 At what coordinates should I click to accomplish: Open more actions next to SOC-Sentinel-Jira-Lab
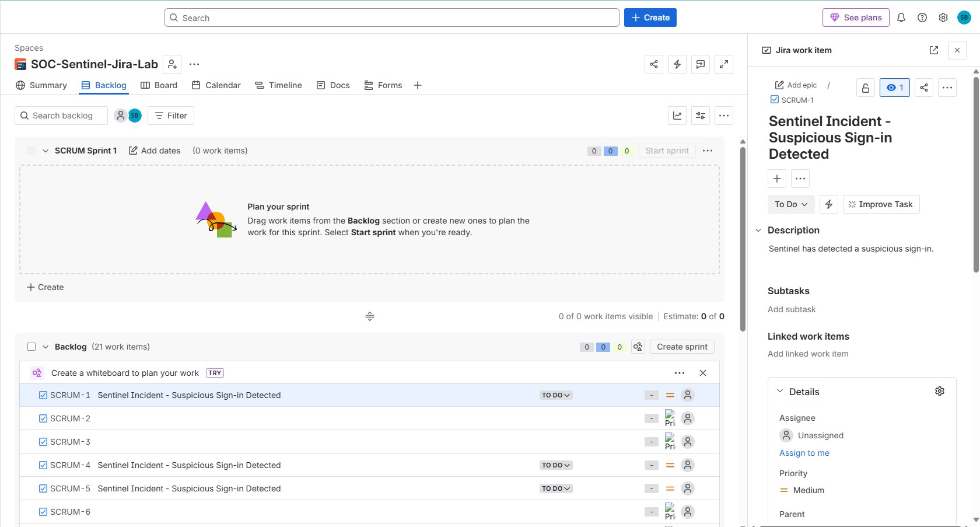click(194, 64)
